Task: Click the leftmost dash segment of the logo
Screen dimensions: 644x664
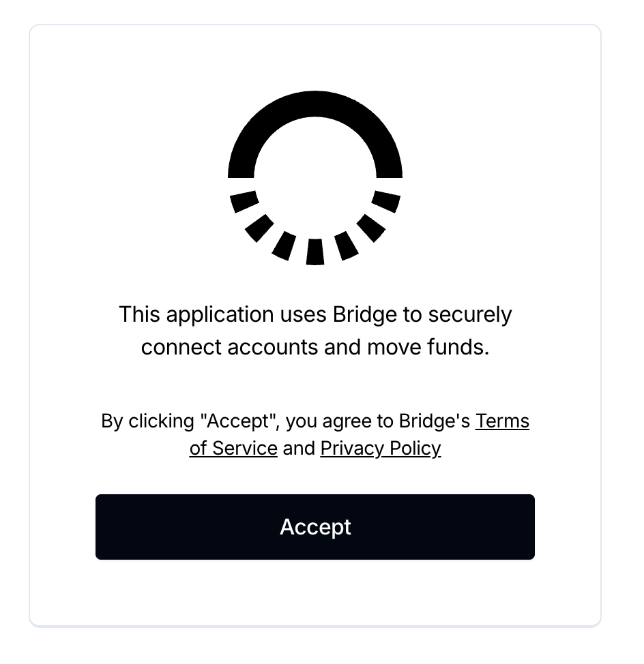Action: pos(244,201)
